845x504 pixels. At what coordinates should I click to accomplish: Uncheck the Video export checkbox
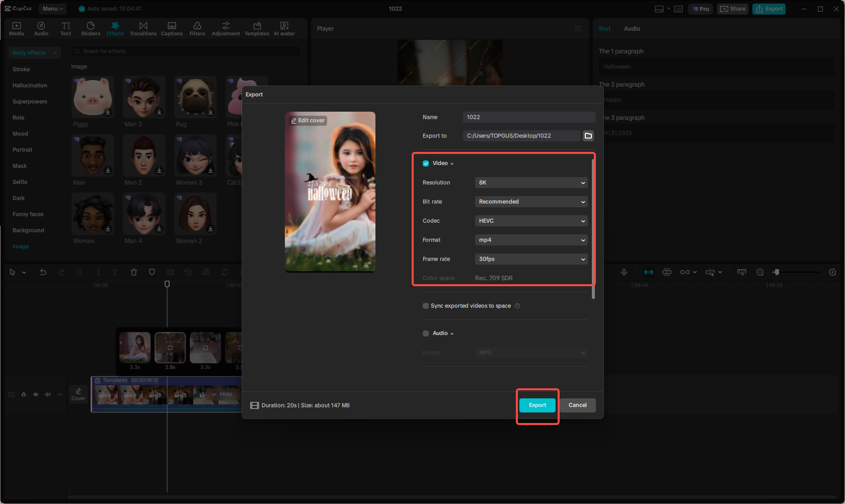tap(425, 163)
